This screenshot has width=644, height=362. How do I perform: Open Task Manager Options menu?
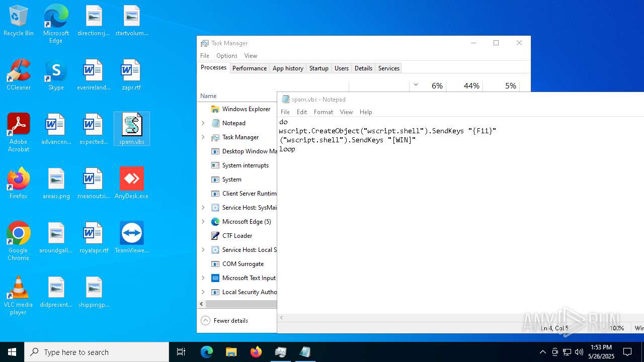pyautogui.click(x=227, y=55)
